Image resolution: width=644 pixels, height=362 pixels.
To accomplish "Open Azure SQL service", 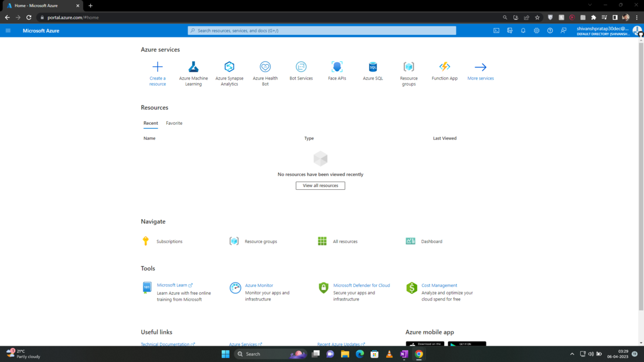I will pos(373,71).
